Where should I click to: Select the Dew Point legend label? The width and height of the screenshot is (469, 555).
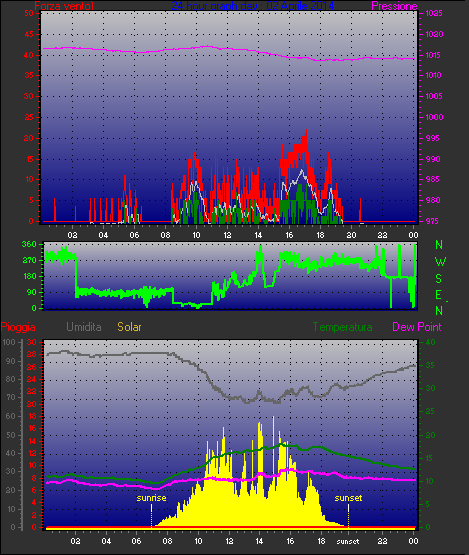[x=417, y=327]
